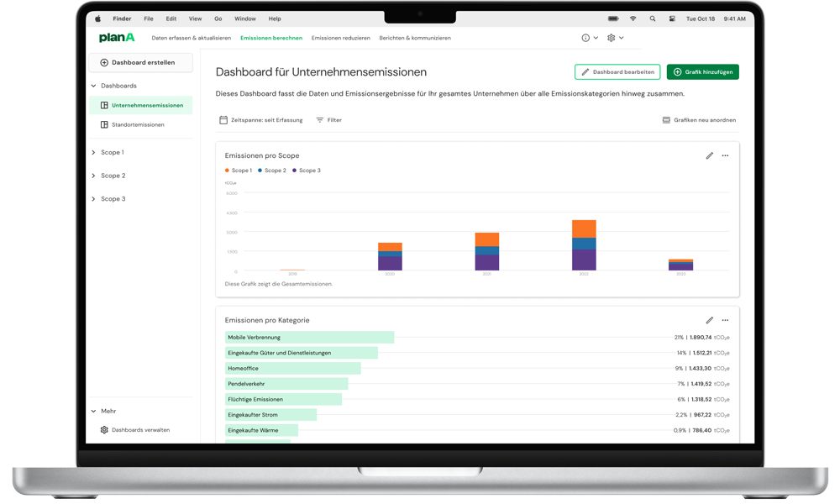Open three-dot menu on Emissionen pro Kategorie card
The width and height of the screenshot is (840, 504).
pyautogui.click(x=725, y=320)
